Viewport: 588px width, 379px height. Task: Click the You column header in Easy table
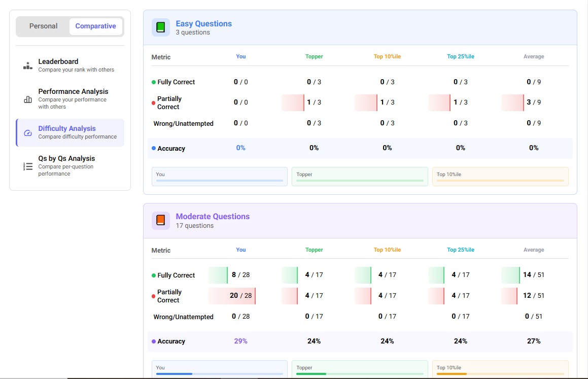[241, 57]
